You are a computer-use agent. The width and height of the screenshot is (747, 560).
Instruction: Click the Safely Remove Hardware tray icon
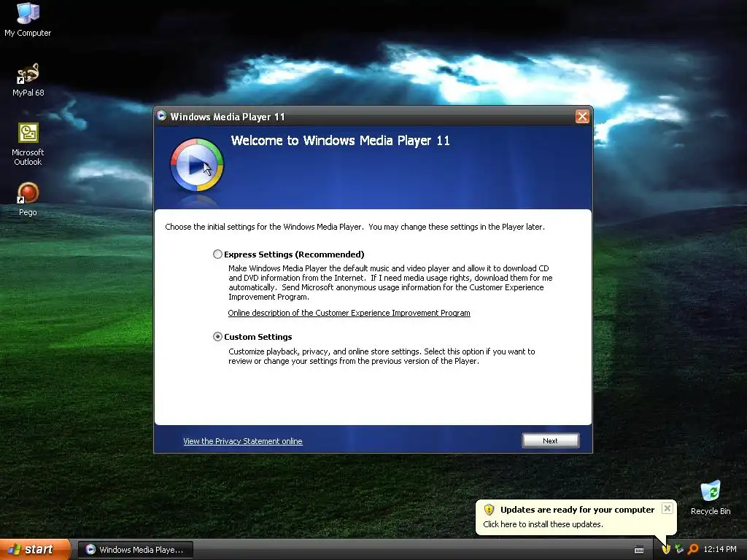[x=679, y=549]
